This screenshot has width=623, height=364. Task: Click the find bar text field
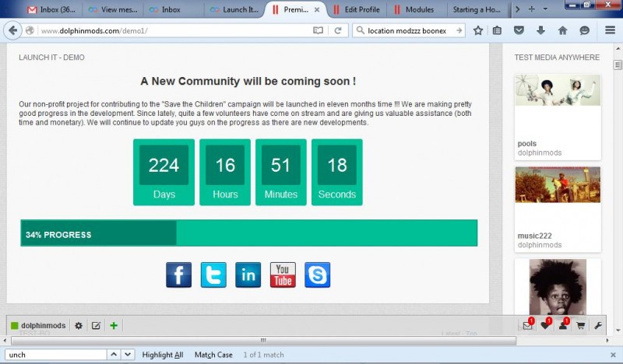pyautogui.click(x=55, y=355)
